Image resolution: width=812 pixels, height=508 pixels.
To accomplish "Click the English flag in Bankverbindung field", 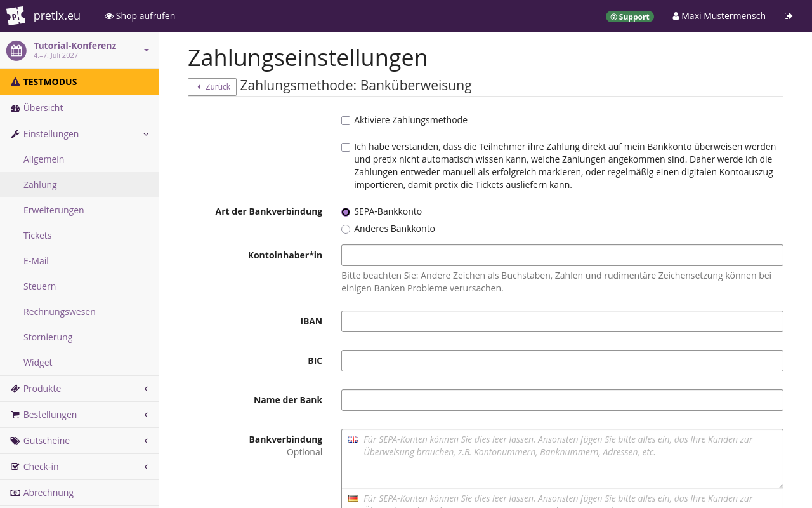I will [x=353, y=439].
